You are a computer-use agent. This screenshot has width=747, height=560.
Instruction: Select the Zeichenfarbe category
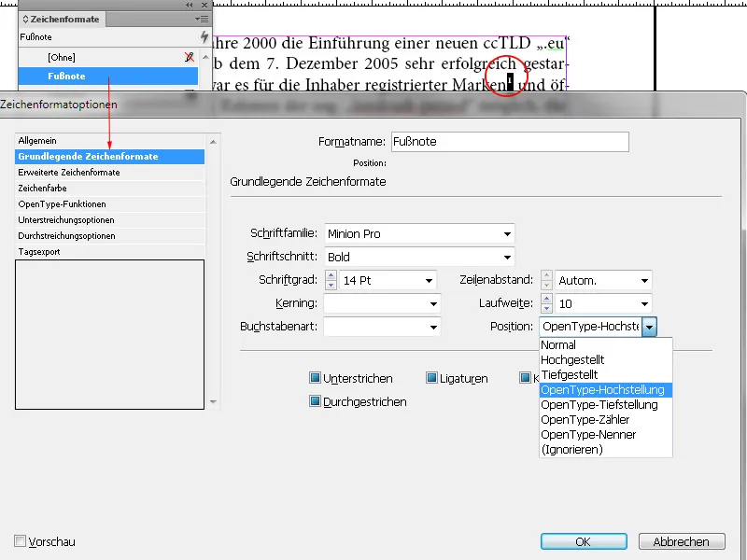(109, 189)
